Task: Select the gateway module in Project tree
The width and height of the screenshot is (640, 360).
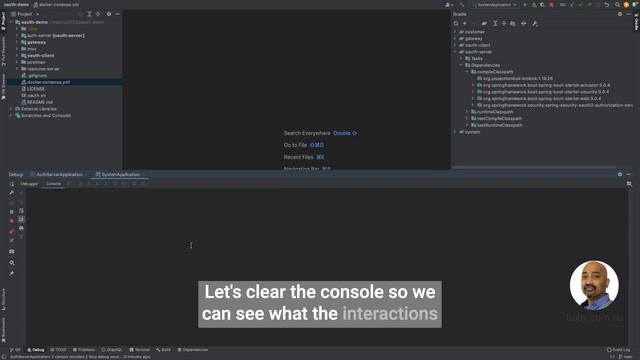Action: [x=36, y=42]
